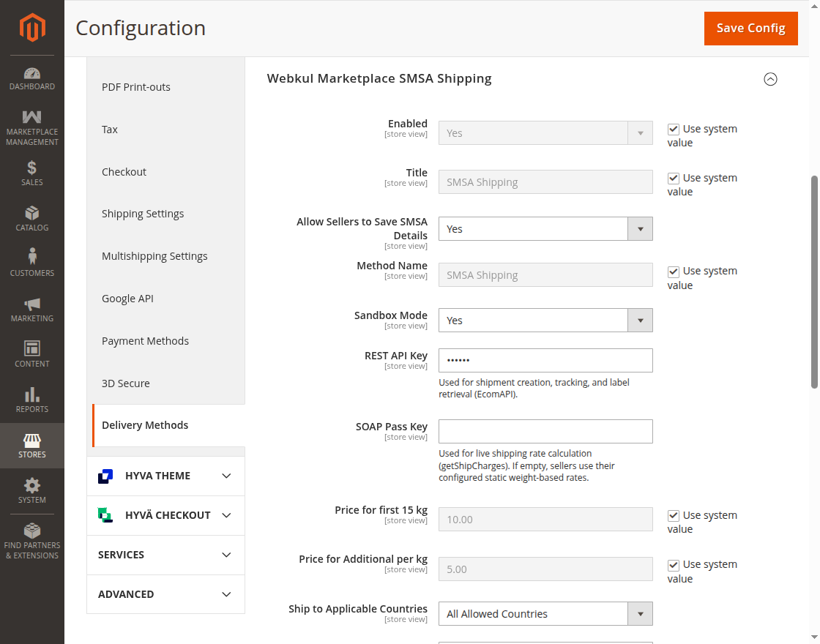Click the Hyva Theme logo icon

coord(105,476)
